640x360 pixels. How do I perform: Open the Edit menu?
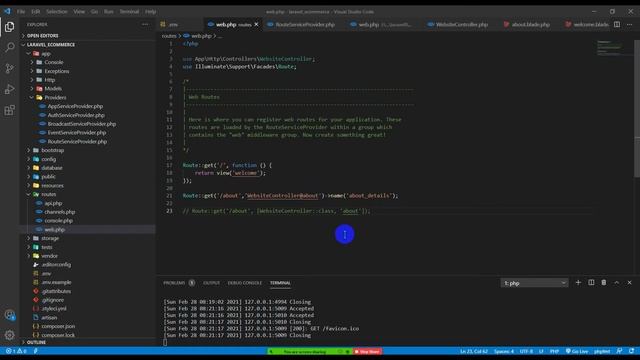[x=36, y=11]
